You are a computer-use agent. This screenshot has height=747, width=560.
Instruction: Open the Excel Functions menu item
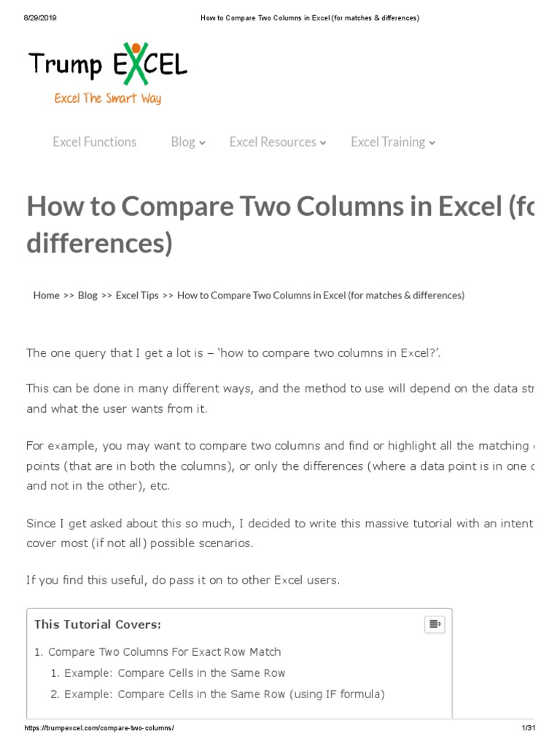94,142
